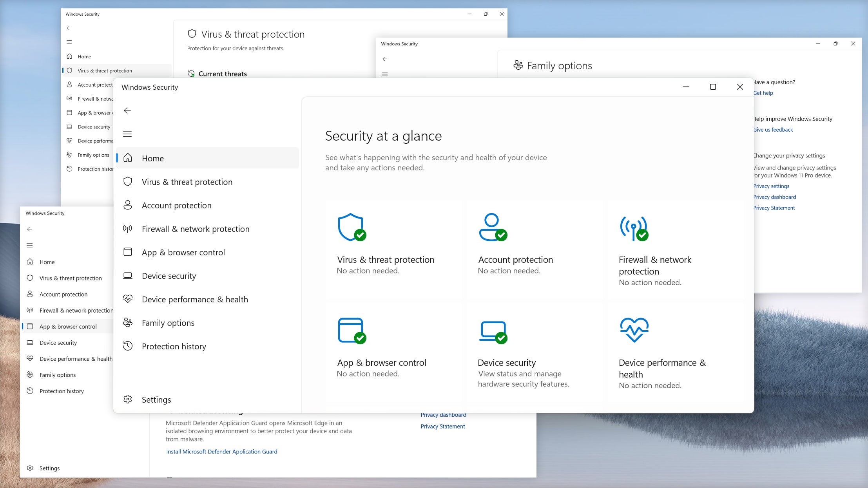Click the hamburger menu in the bottom-left window
Viewport: 868px width, 488px height.
pyautogui.click(x=30, y=245)
